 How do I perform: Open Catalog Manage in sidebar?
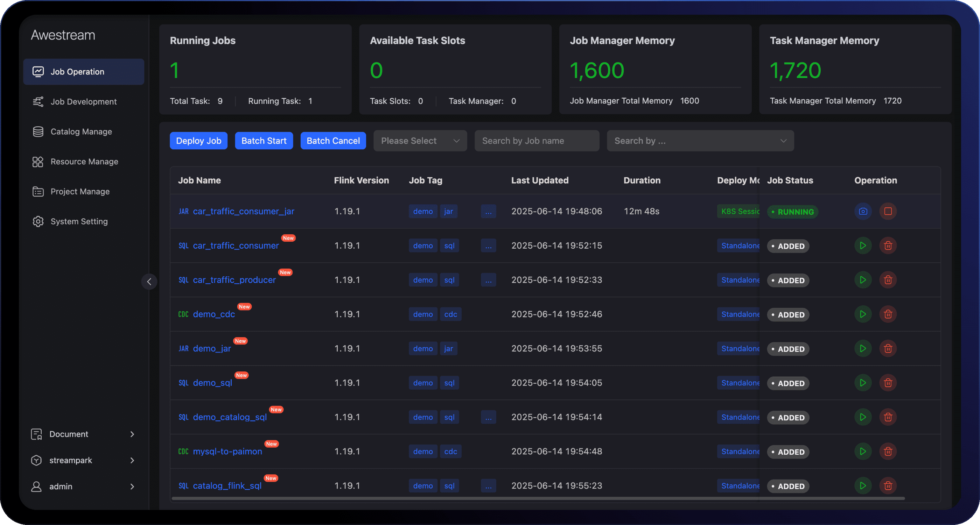[81, 132]
